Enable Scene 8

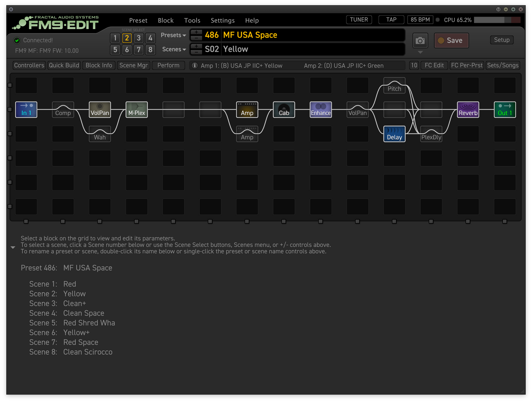tap(150, 50)
